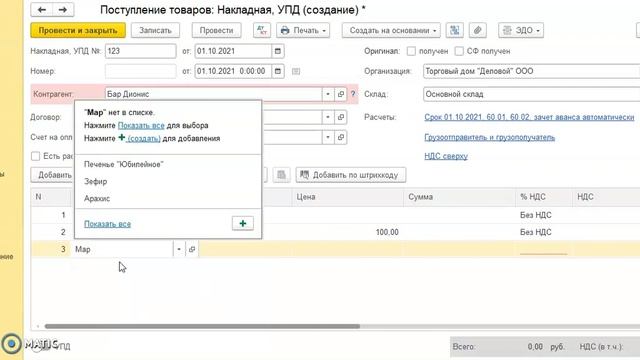Open the Контрагент record with the open icon

click(340, 94)
